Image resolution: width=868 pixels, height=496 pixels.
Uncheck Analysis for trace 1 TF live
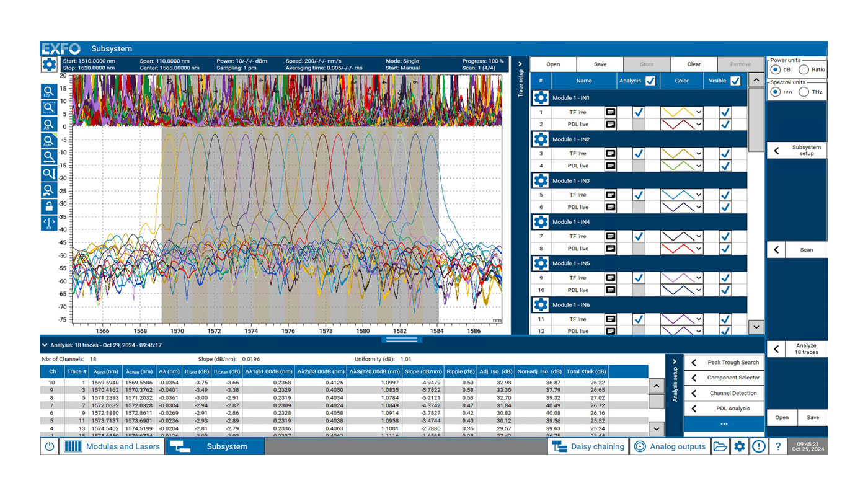pos(638,112)
